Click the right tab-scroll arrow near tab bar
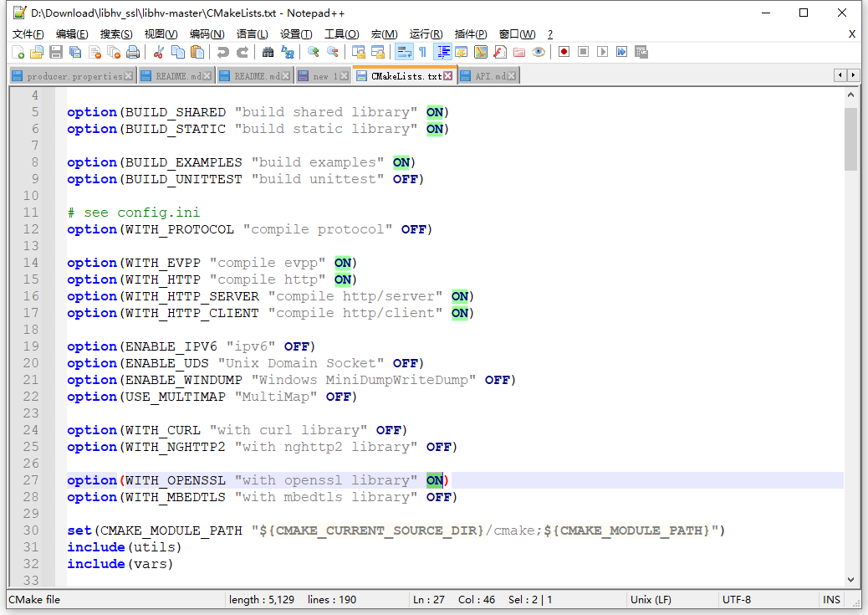868x615 pixels. (853, 74)
